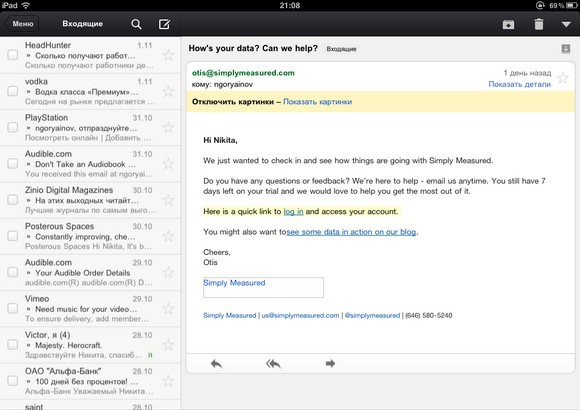Forward the message
Image resolution: width=580 pixels, height=410 pixels.
[x=330, y=364]
